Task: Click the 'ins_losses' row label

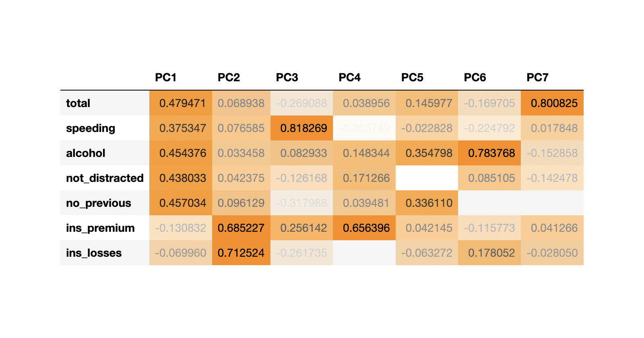Action: click(x=94, y=253)
